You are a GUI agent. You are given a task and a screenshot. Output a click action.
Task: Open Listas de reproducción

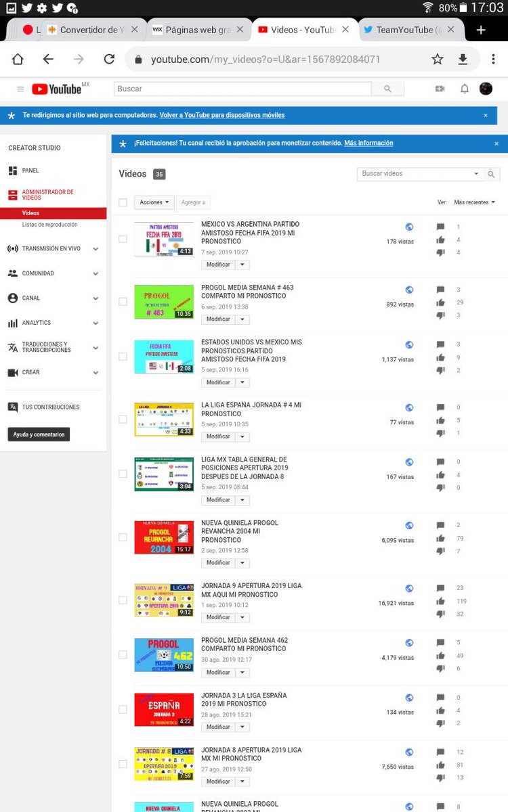pyautogui.click(x=49, y=225)
